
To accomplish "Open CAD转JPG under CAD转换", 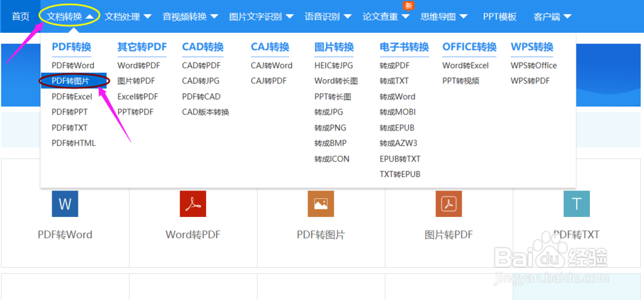I will tap(200, 81).
